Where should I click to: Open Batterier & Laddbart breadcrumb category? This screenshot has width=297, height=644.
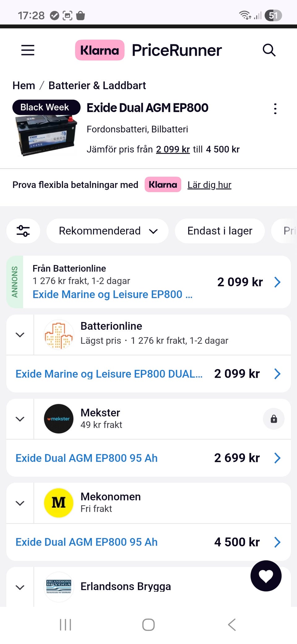click(97, 85)
